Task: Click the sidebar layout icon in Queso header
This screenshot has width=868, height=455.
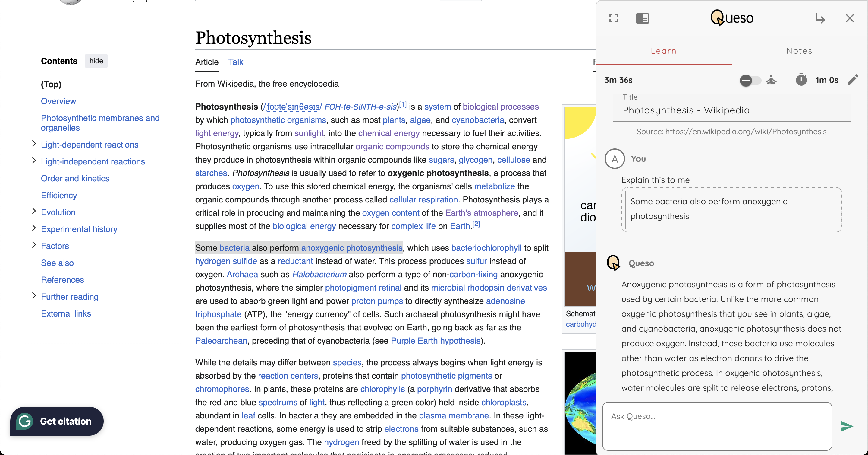Action: pos(642,18)
